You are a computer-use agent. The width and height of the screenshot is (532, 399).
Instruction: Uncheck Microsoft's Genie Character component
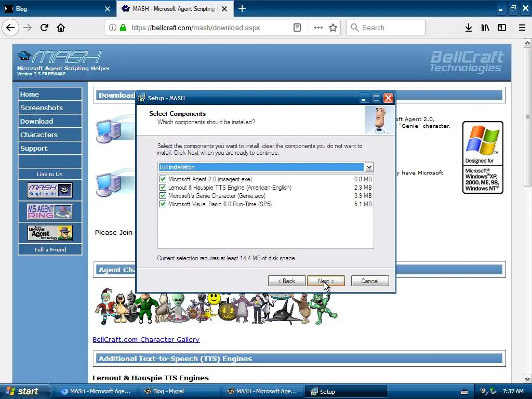[x=163, y=196]
